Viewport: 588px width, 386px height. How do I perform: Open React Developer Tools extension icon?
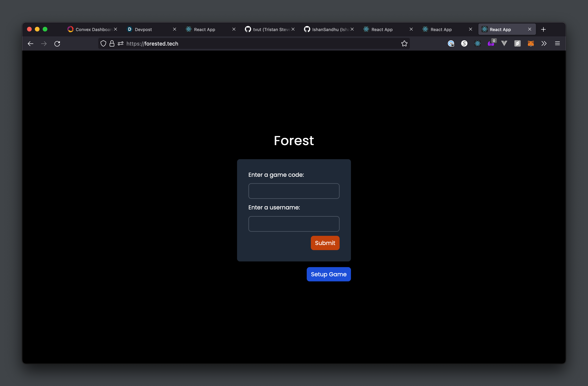477,44
